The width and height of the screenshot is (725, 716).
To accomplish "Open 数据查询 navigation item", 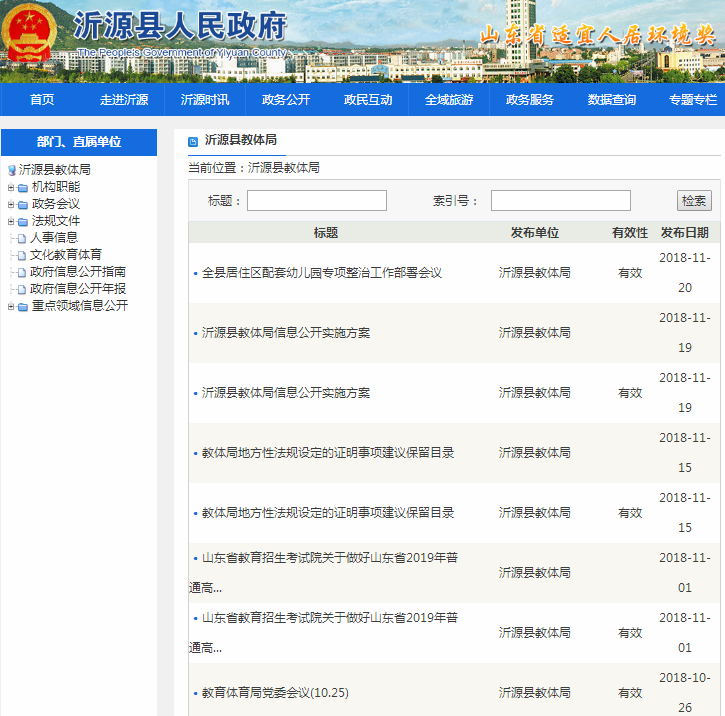I will (x=612, y=99).
